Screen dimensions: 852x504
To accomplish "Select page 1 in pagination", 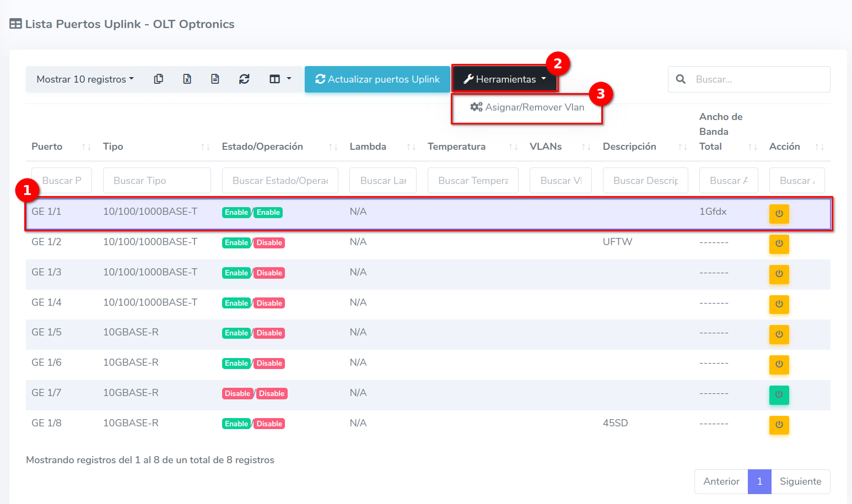I will [x=759, y=481].
